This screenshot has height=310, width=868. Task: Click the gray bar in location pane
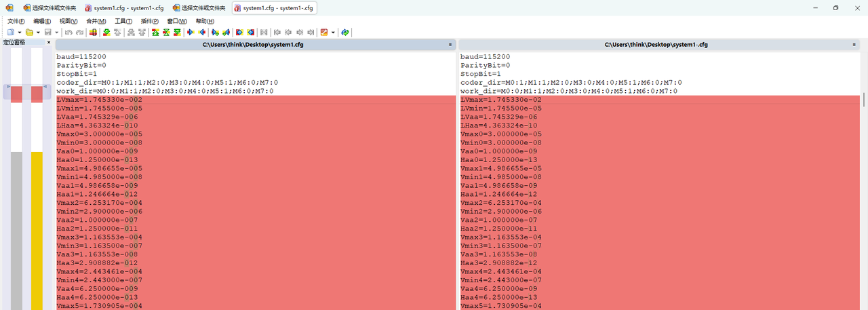(16, 231)
